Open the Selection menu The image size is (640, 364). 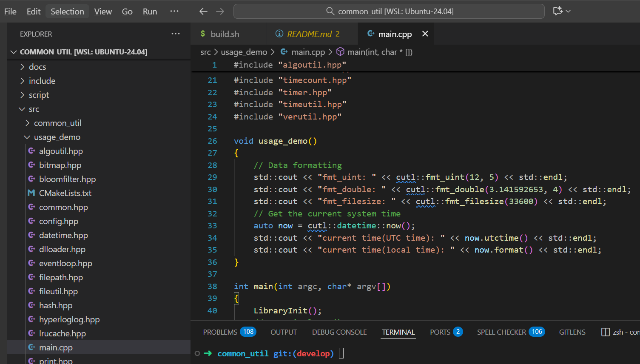tap(67, 11)
